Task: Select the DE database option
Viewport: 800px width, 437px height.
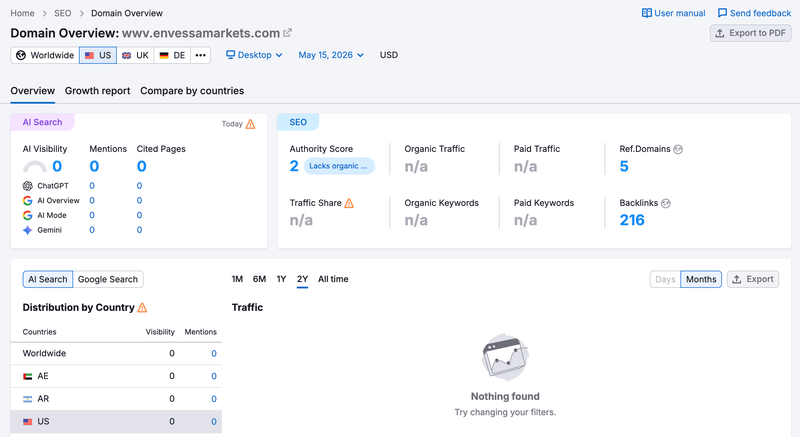Action: pyautogui.click(x=172, y=55)
